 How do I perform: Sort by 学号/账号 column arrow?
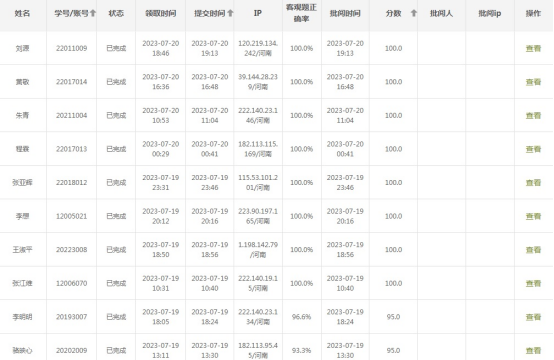coord(93,13)
